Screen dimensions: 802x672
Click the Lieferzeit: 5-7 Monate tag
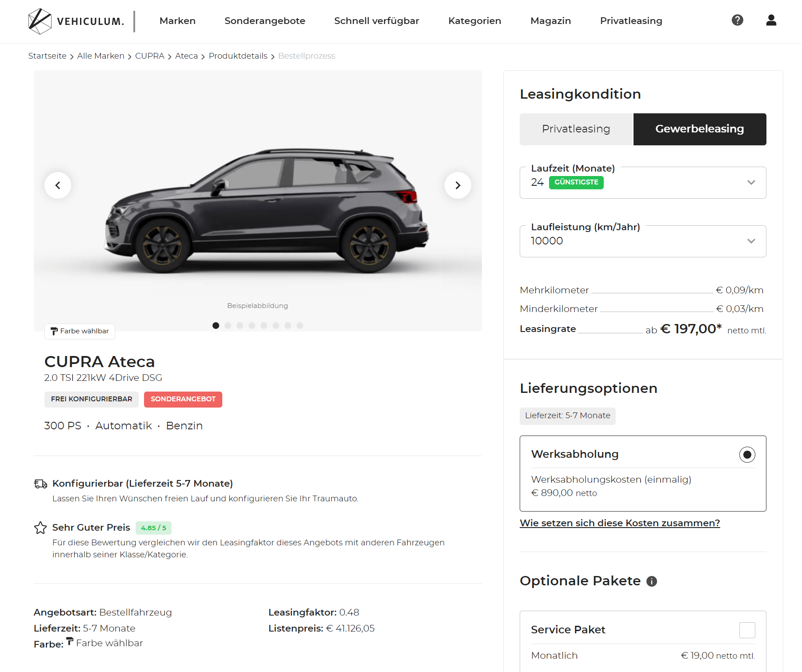click(568, 416)
